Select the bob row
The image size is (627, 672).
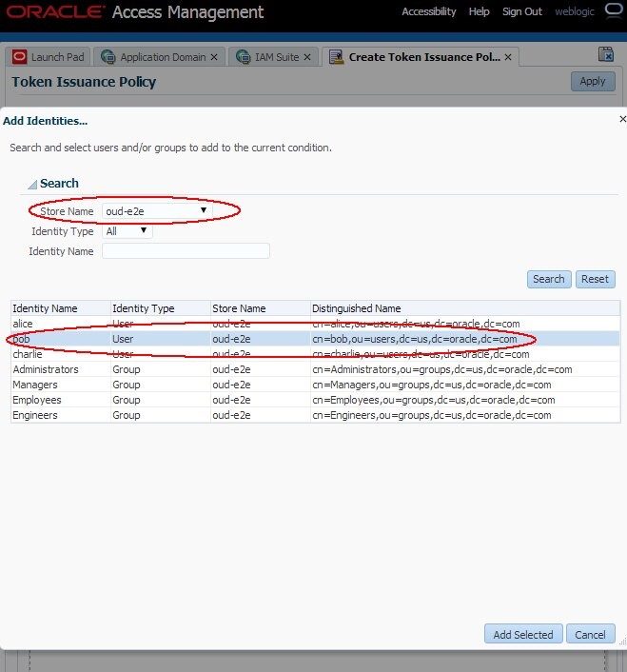coord(315,339)
